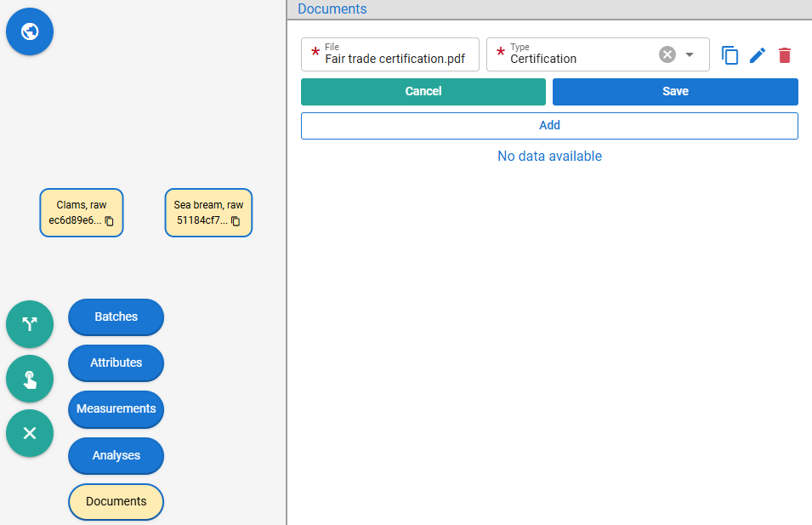Open the Measurements section
The height and width of the screenshot is (525, 812).
(x=116, y=409)
